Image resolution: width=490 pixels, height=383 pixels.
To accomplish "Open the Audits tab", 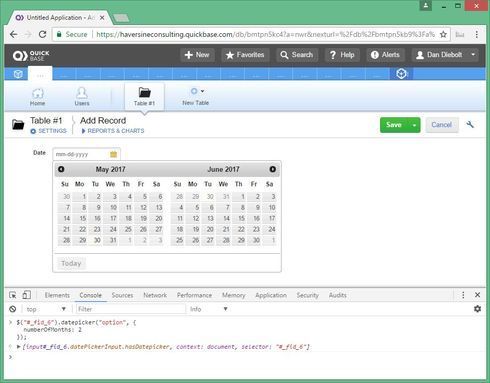I will [338, 295].
